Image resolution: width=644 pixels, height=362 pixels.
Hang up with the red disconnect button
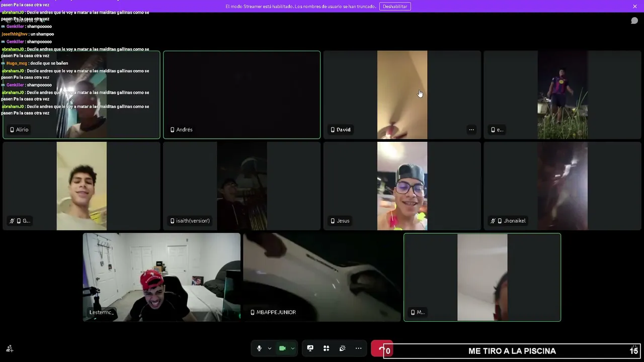[x=381, y=349]
